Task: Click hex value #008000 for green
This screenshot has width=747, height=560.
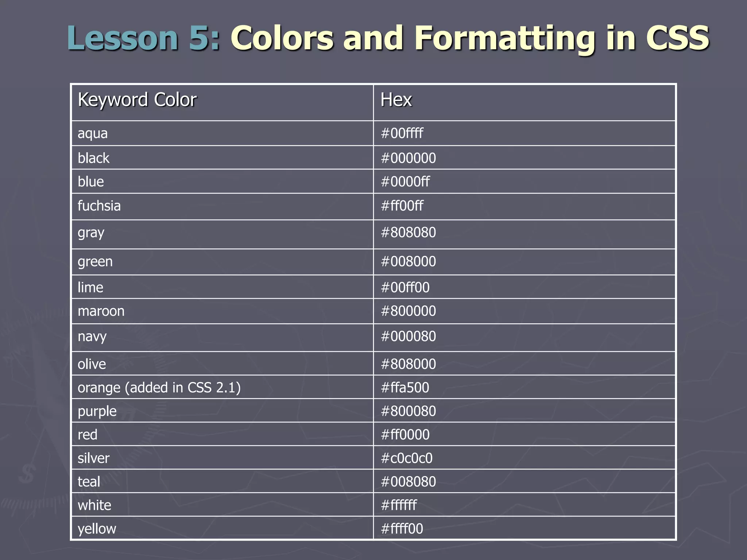Action: pyautogui.click(x=408, y=262)
